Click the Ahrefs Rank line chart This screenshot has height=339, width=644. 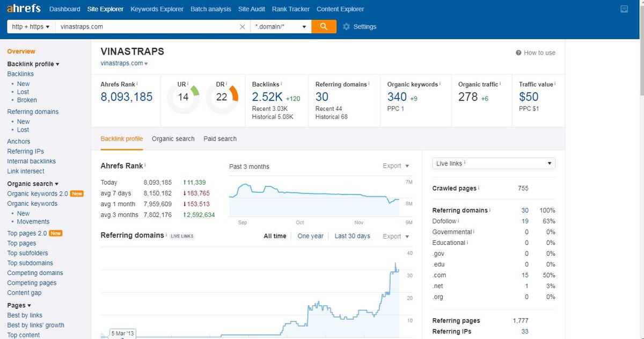click(314, 198)
